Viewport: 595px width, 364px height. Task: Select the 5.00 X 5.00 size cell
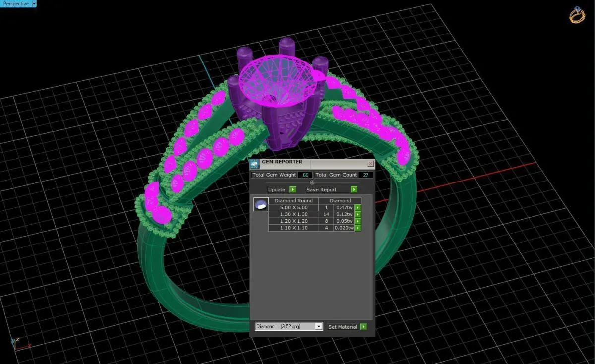coord(294,207)
